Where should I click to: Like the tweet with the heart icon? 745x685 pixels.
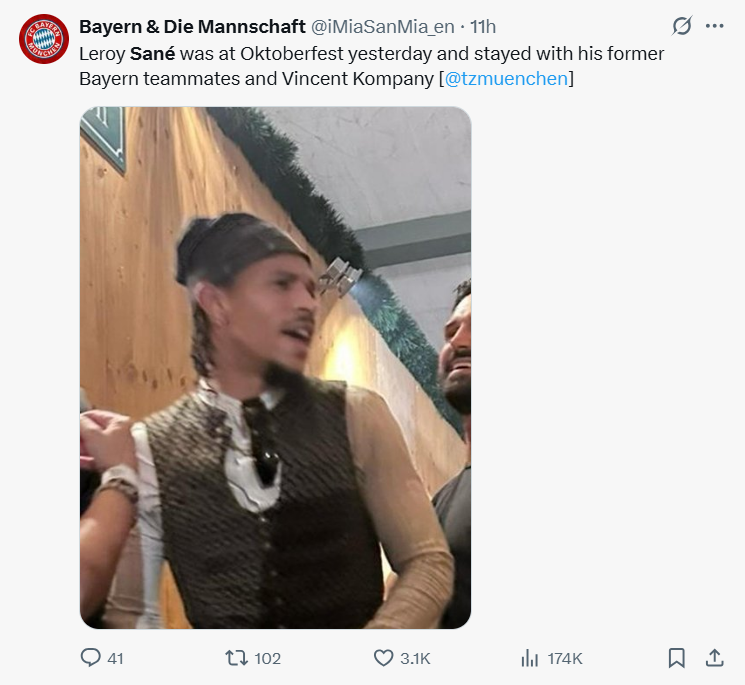pyautogui.click(x=383, y=658)
